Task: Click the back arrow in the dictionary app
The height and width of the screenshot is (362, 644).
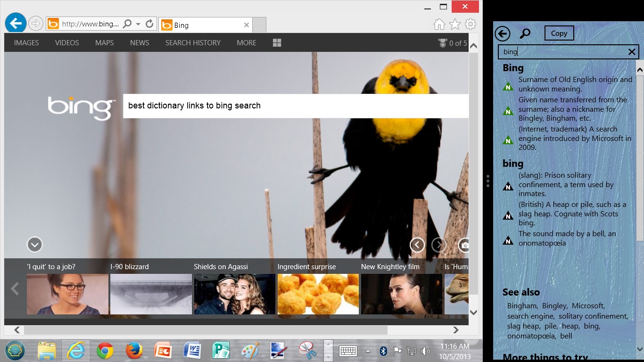Action: pos(503,33)
